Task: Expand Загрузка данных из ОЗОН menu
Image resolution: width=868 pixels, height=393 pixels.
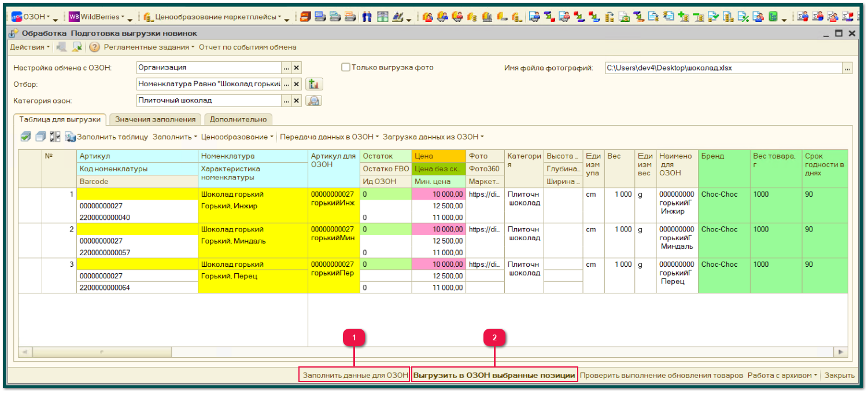Action: pyautogui.click(x=433, y=137)
